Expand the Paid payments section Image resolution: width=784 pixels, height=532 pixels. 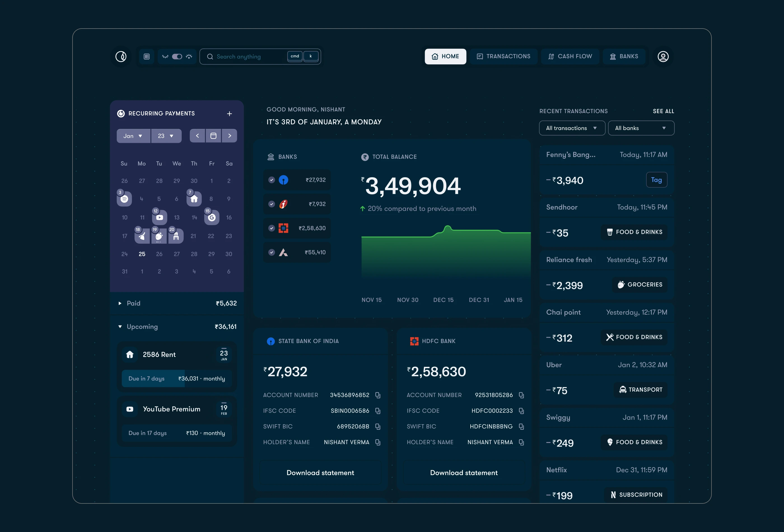tap(120, 303)
